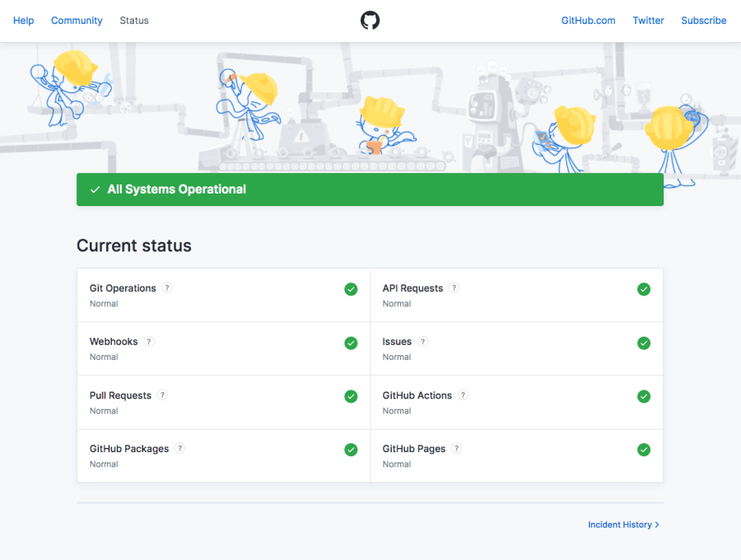Click the All Systems Operational banner
741x560 pixels.
(x=370, y=189)
